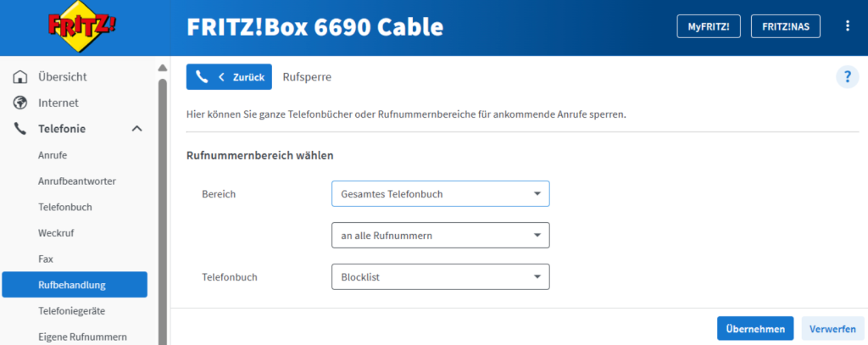868x345 pixels.
Task: Select Anrufbeantworter menu item
Action: (x=77, y=181)
